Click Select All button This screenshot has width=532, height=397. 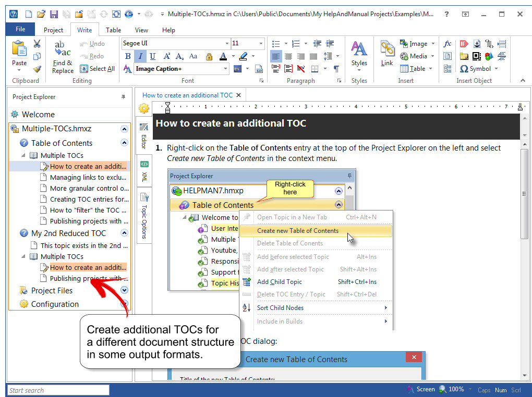click(97, 69)
